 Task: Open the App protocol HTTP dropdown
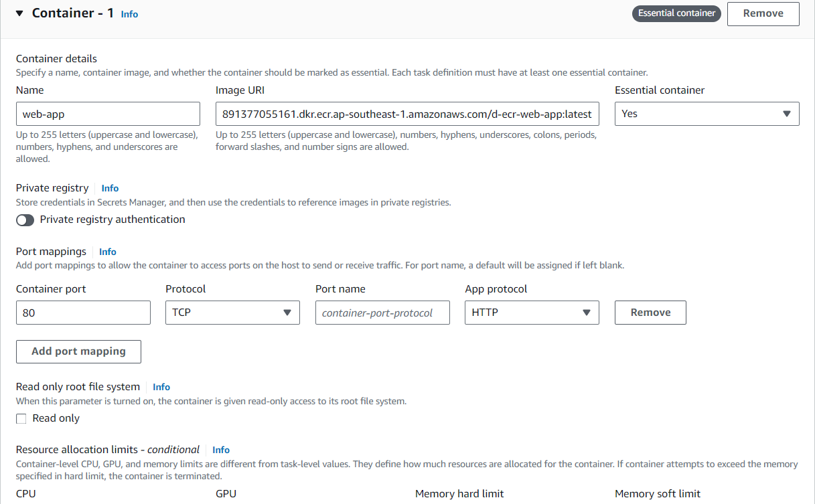[x=532, y=313]
